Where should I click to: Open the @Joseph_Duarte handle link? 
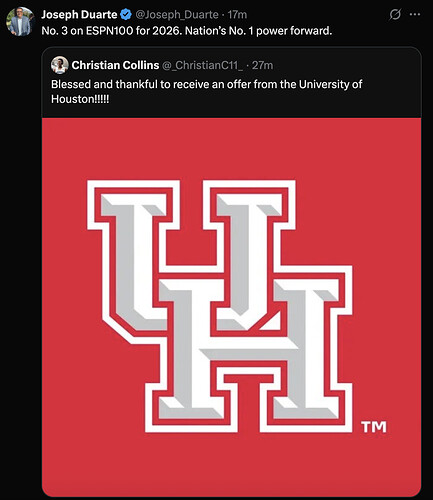click(x=177, y=15)
